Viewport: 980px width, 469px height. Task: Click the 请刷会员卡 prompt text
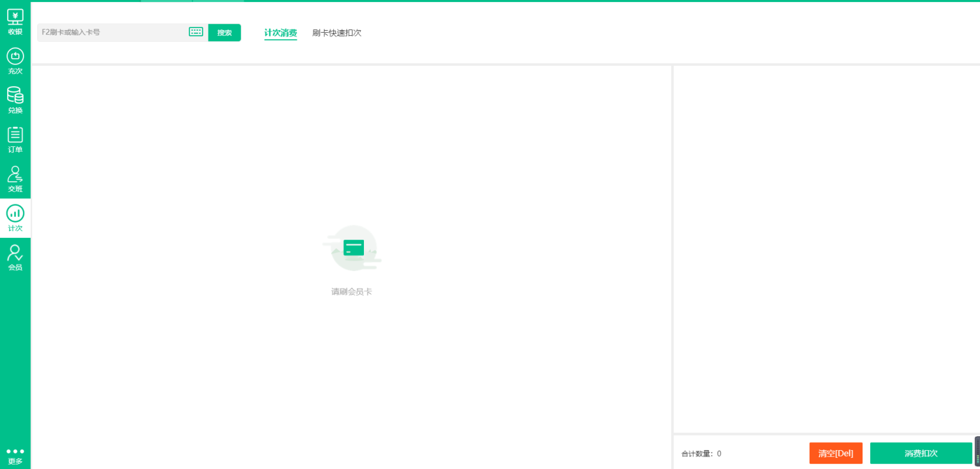click(351, 291)
